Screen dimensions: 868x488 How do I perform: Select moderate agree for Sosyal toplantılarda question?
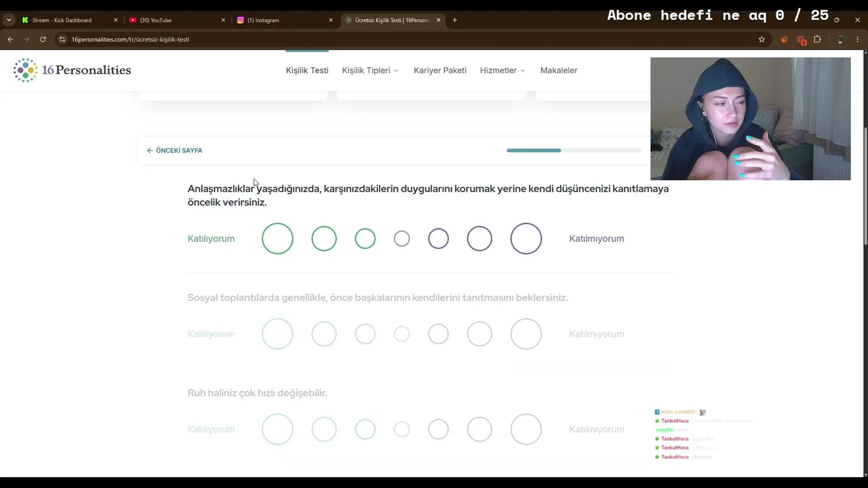(324, 334)
